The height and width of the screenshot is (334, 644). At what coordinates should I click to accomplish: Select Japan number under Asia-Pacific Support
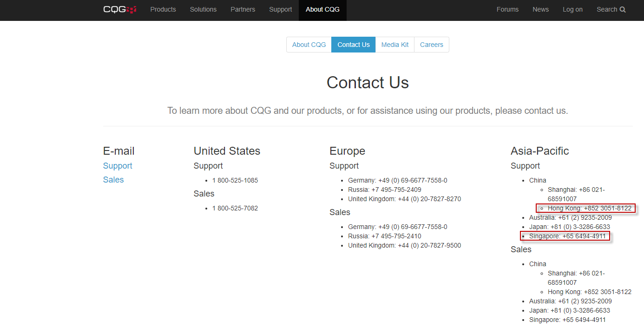(x=570, y=227)
